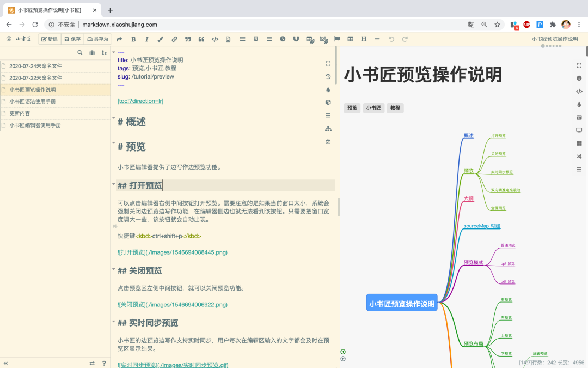Click the shuffle icon in preview sidebar
The image size is (588, 368).
click(579, 156)
